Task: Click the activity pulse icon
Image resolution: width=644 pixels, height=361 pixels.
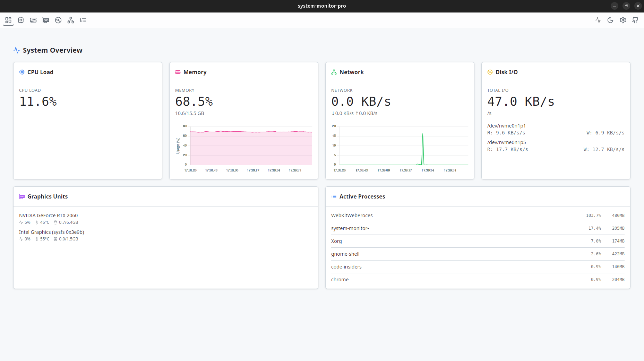Action: click(x=598, y=20)
